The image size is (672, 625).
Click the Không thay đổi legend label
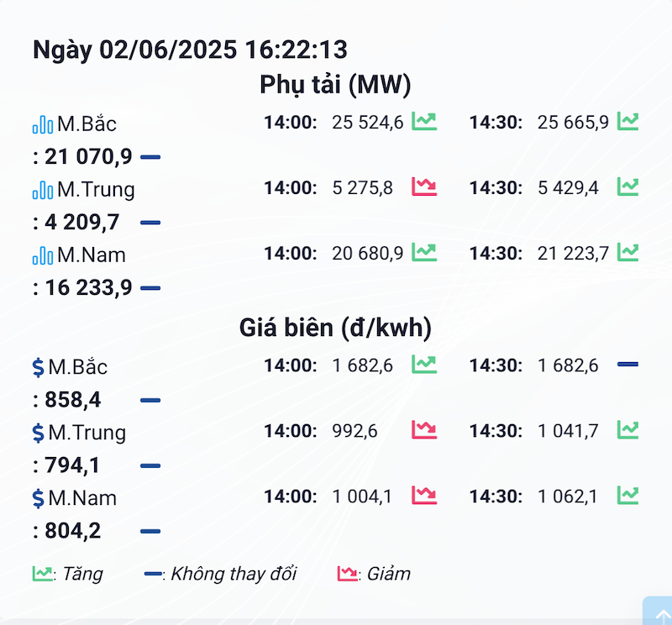234,574
